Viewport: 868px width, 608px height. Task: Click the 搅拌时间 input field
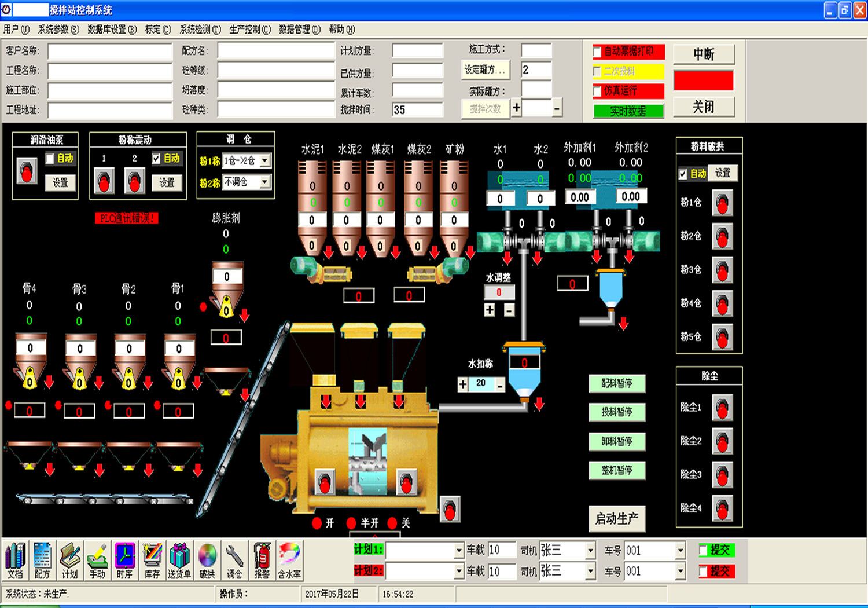pos(417,110)
